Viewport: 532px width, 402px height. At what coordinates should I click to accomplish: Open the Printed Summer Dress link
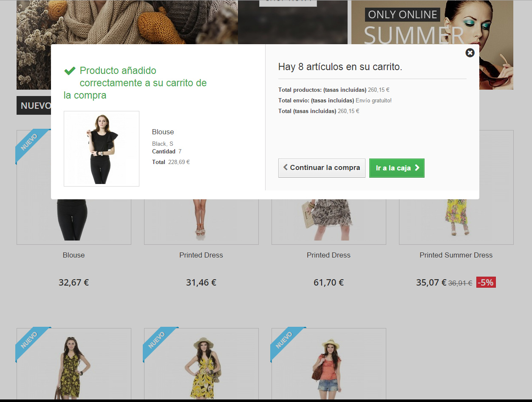click(456, 255)
